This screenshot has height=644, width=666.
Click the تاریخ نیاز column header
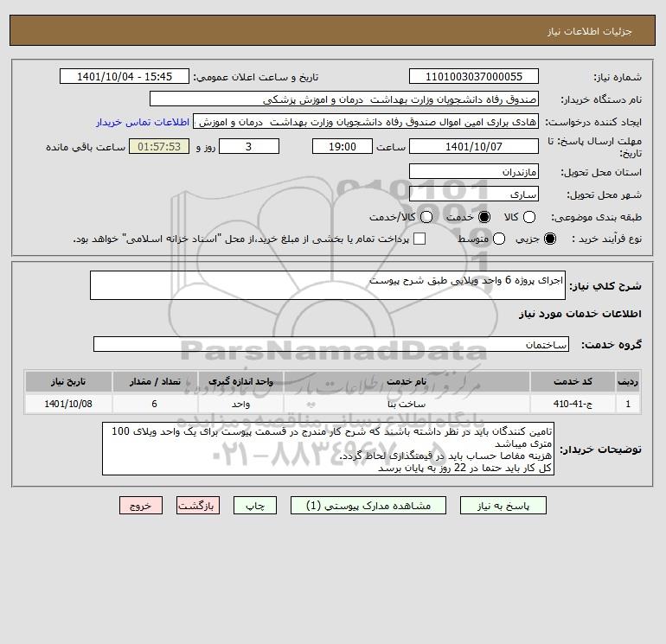[68, 381]
